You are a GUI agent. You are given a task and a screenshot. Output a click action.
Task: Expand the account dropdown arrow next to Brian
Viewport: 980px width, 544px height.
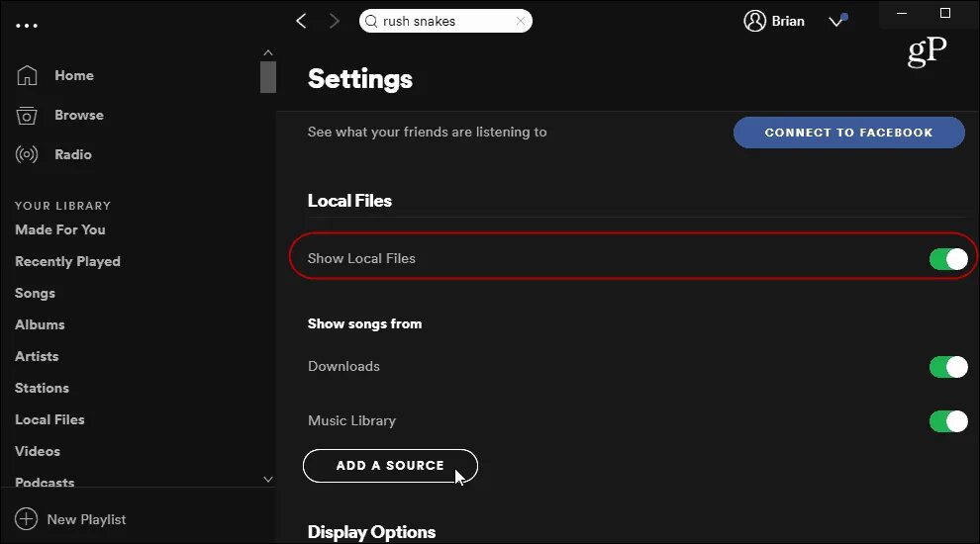836,22
